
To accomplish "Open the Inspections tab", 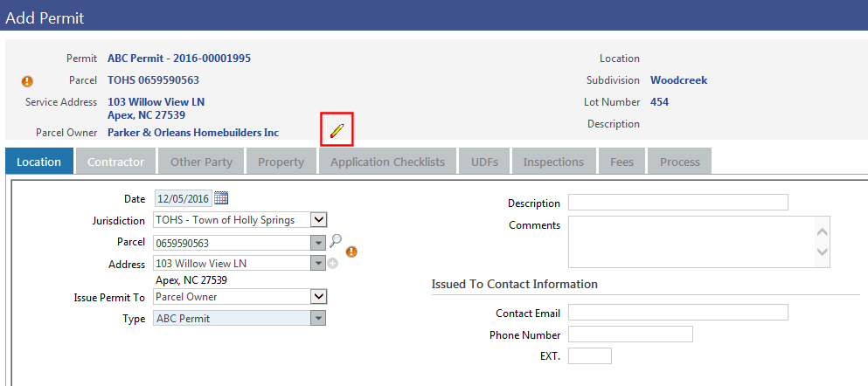I will coord(553,162).
